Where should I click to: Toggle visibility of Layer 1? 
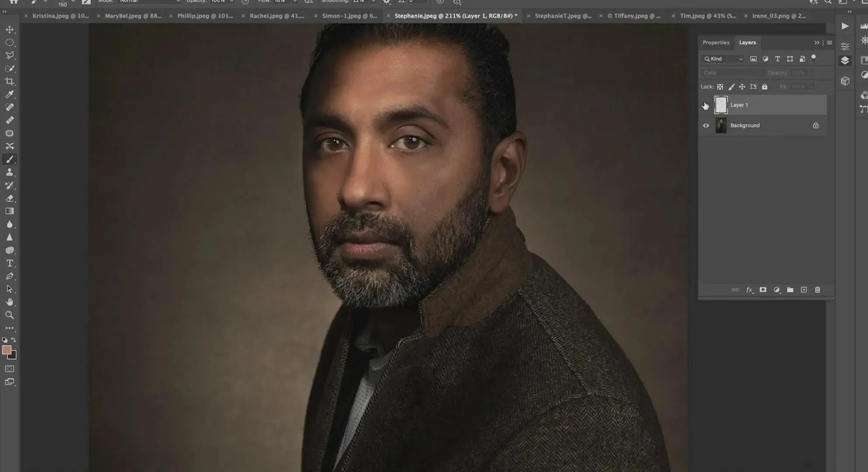[x=706, y=105]
